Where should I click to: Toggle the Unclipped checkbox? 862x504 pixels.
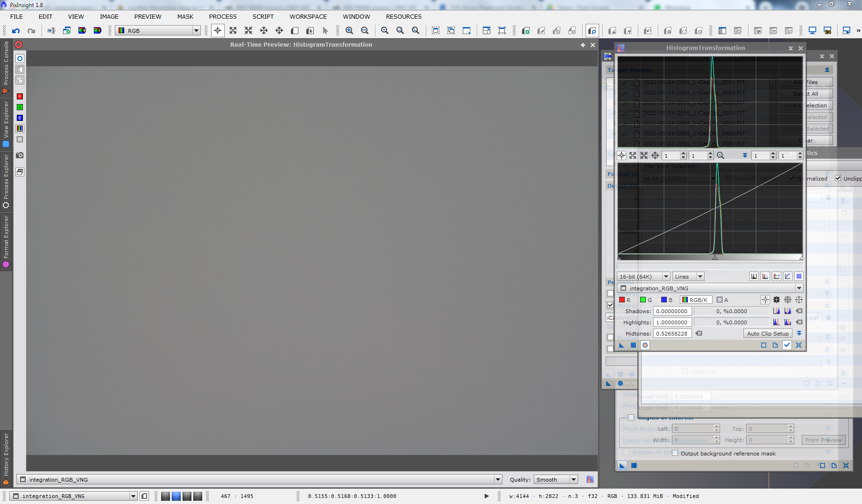[838, 178]
